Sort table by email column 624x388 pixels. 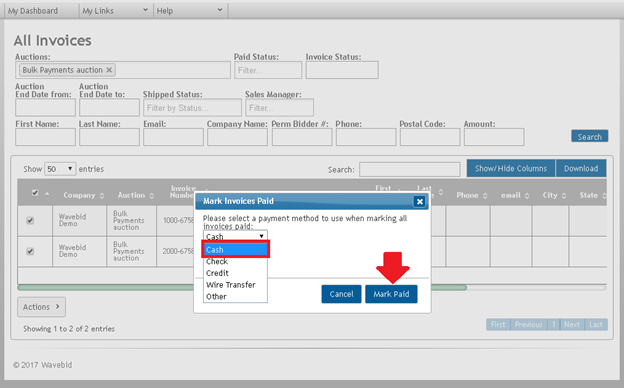(x=515, y=195)
